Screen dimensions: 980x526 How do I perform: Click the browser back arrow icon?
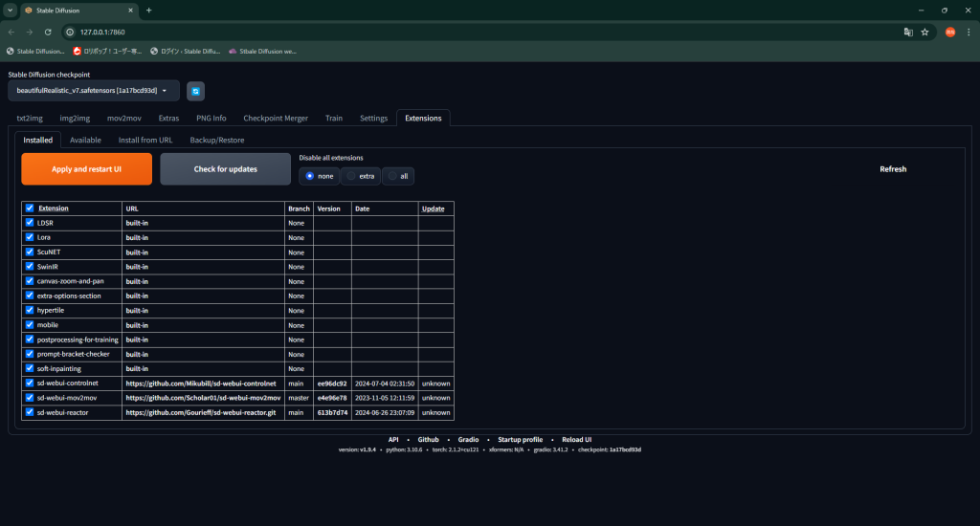(x=11, y=32)
